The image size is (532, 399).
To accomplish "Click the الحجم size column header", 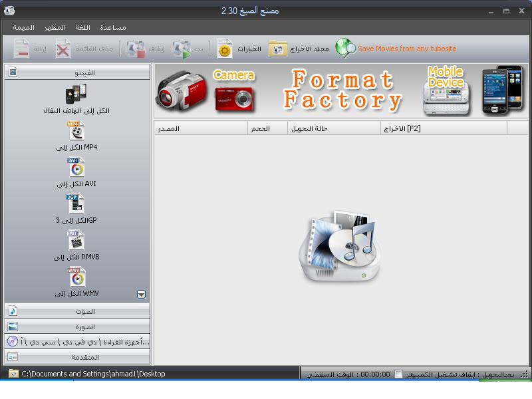I will [x=268, y=128].
